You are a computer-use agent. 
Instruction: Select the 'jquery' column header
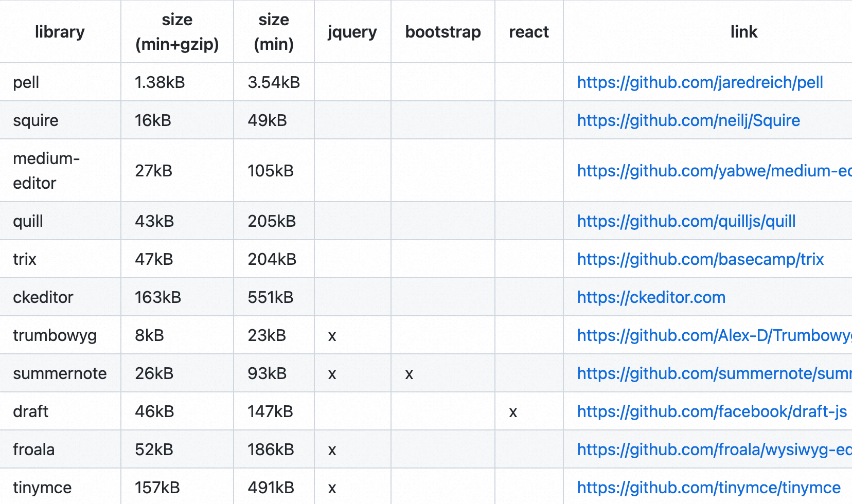tap(352, 32)
